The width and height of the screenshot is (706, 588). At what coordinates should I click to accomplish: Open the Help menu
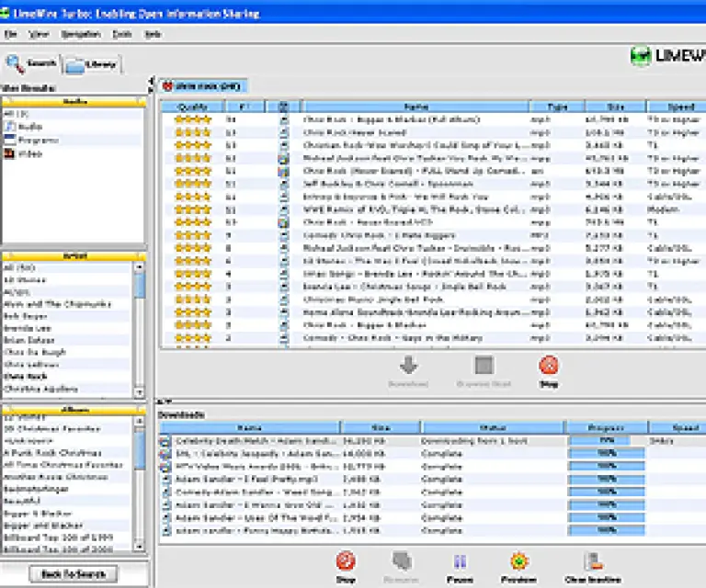click(x=153, y=34)
